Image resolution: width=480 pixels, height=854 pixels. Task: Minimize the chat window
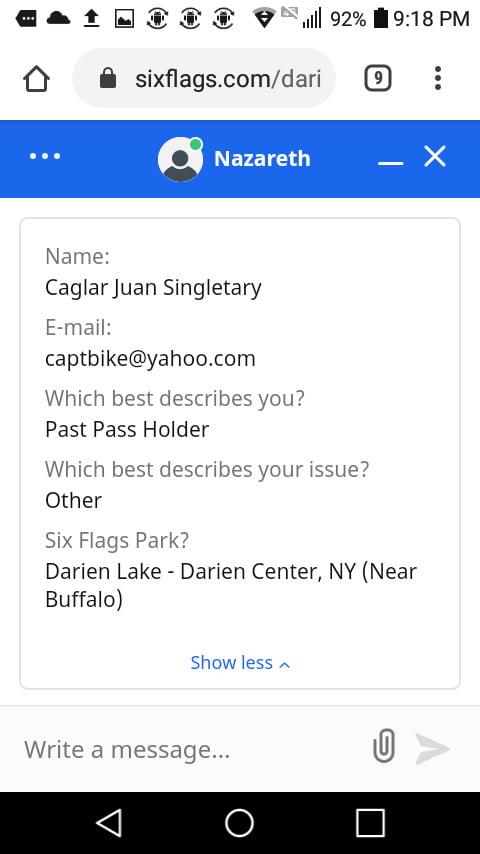(x=391, y=162)
